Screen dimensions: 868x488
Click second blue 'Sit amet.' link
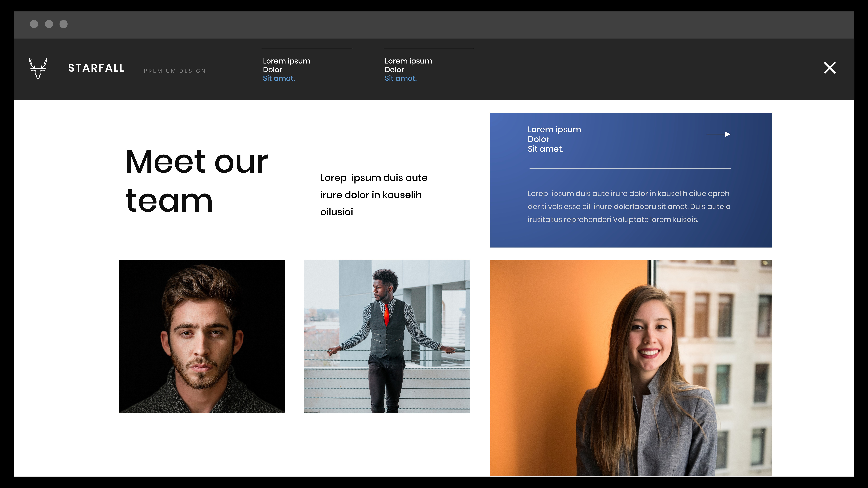[401, 78]
